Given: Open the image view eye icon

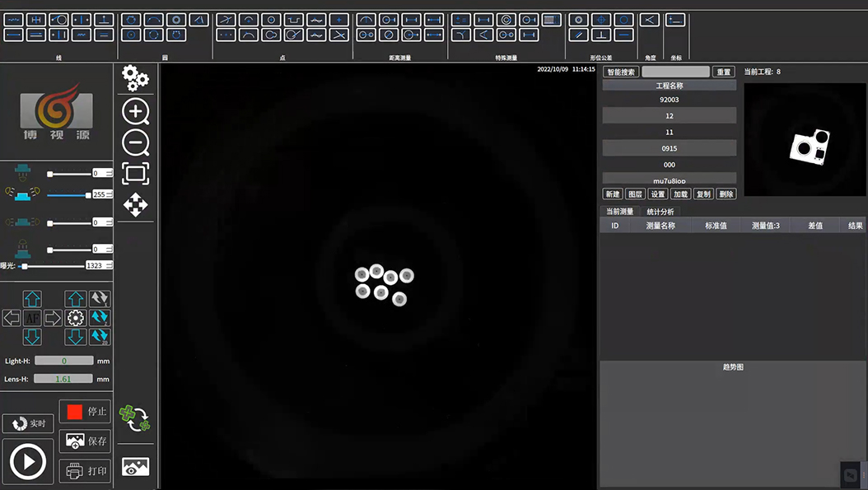Looking at the screenshot, I should click(x=136, y=467).
